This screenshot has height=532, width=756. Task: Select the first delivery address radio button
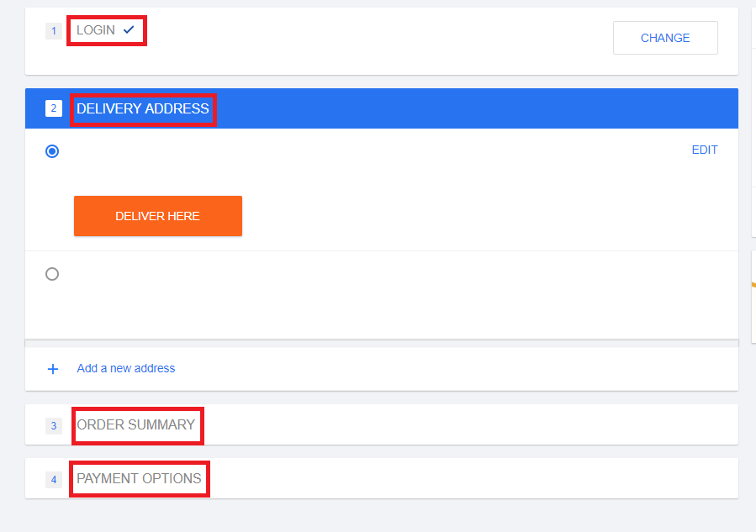coord(52,151)
